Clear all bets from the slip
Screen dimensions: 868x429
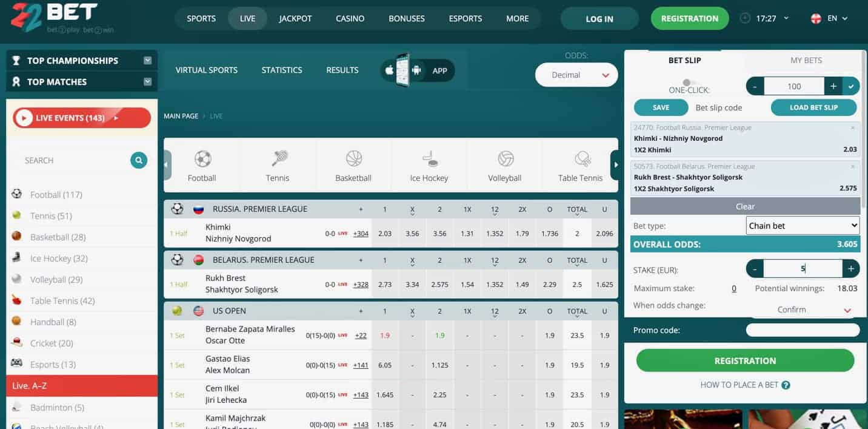(x=745, y=206)
